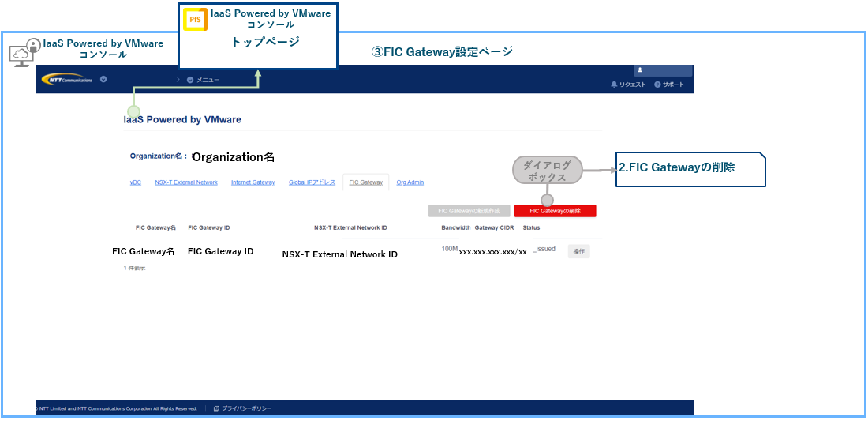Switch to the vDC tab
This screenshot has height=421, width=868.
[x=136, y=182]
